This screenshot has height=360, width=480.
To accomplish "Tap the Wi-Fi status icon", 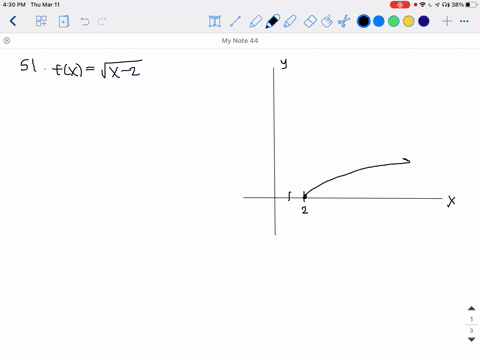I will [423, 5].
